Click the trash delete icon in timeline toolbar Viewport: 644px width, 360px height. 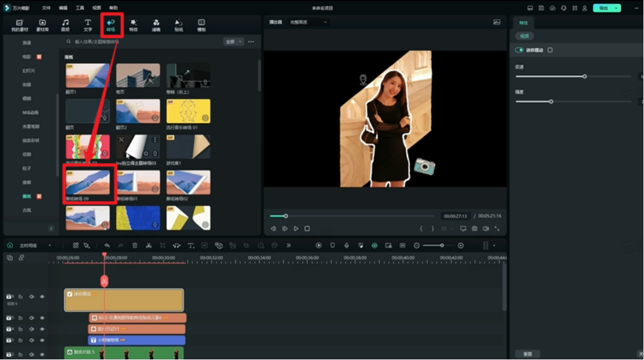pos(135,246)
